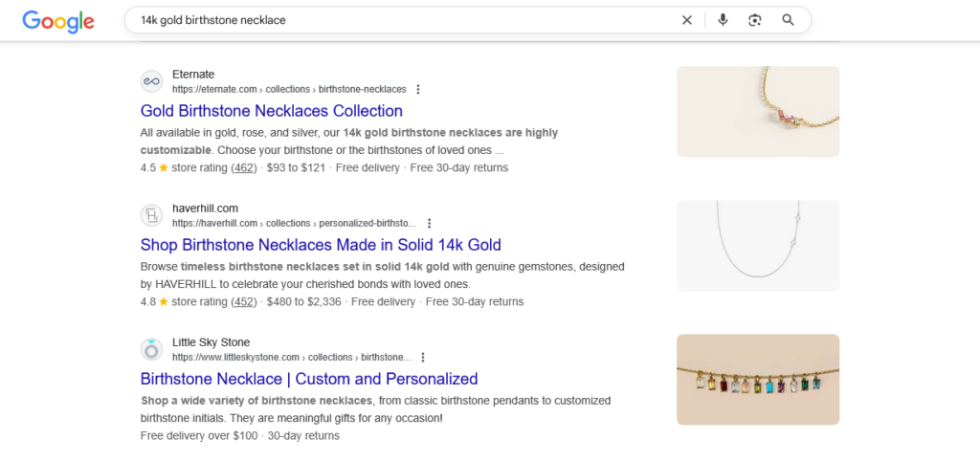980x461 pixels.
Task: Start voice search with microphone icon
Action: [x=723, y=20]
